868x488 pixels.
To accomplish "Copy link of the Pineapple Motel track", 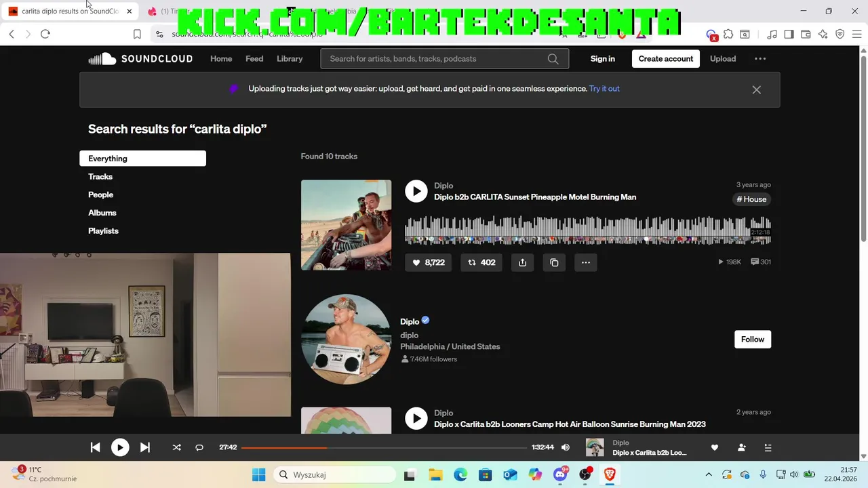I will [x=554, y=262].
